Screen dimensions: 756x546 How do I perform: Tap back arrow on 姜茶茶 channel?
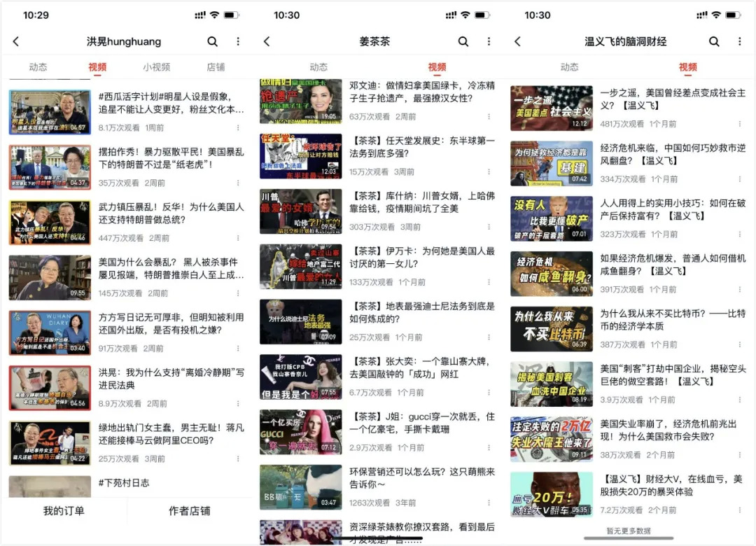pos(267,42)
